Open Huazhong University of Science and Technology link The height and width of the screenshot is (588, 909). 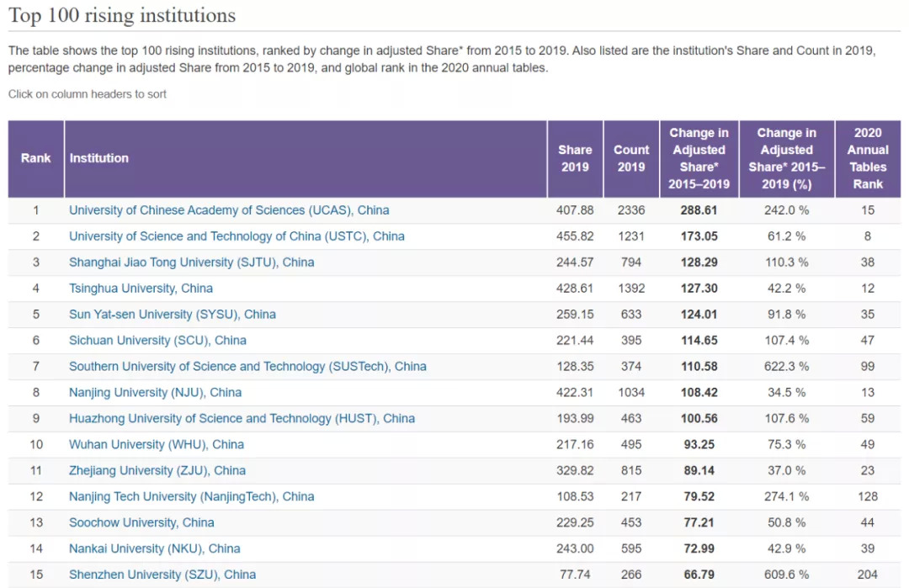click(x=242, y=419)
